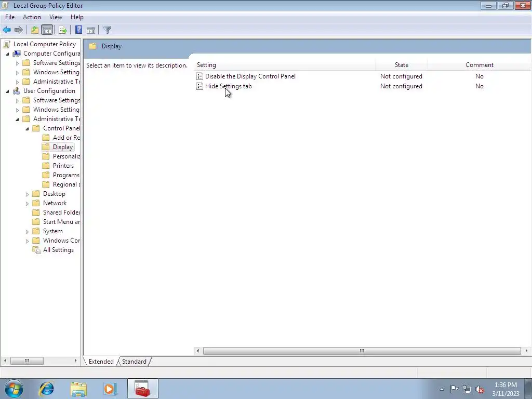This screenshot has height=399, width=532.
Task: Go up one level with folder icon
Action: pos(35,30)
